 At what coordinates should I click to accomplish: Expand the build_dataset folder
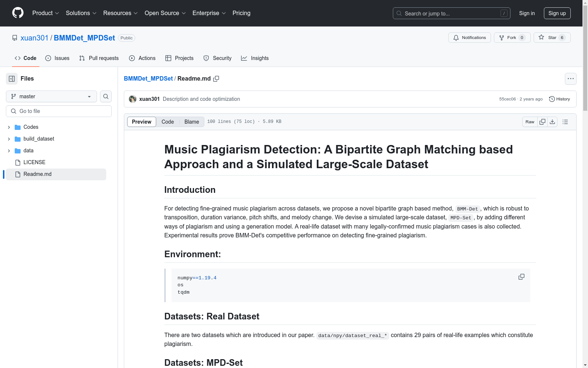[x=9, y=139]
